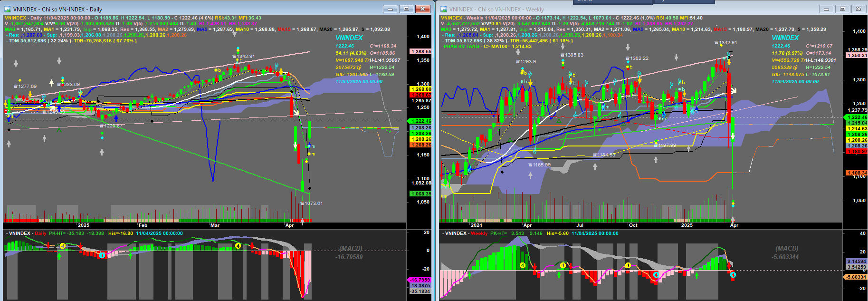
Task: Select the MFI:36.43 readout in Daily chart
Action: tap(250, 18)
